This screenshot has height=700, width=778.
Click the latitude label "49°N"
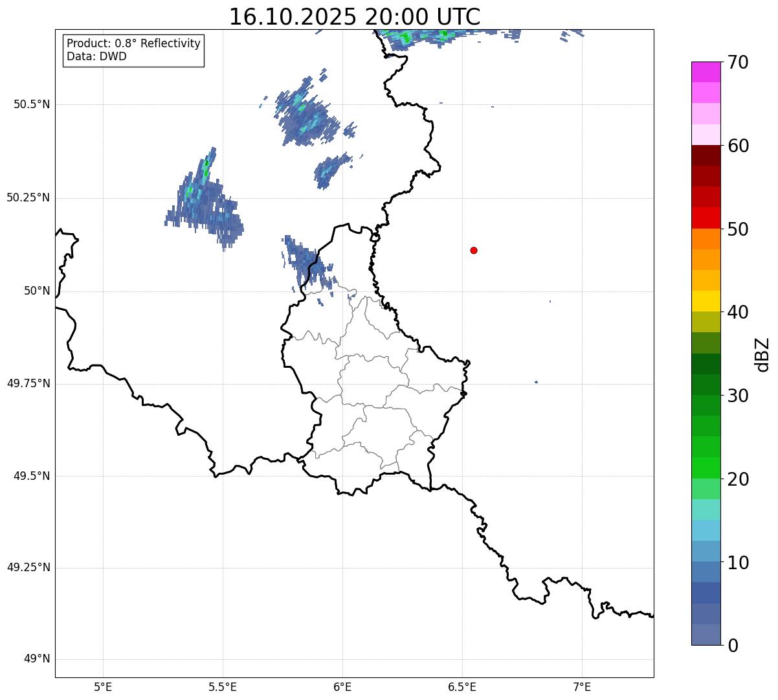tap(37, 659)
